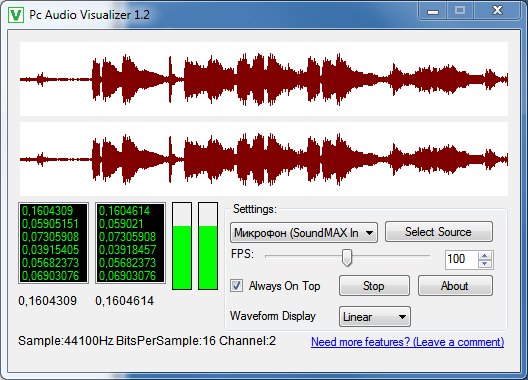Select value 0,059021 in right list

point(121,224)
